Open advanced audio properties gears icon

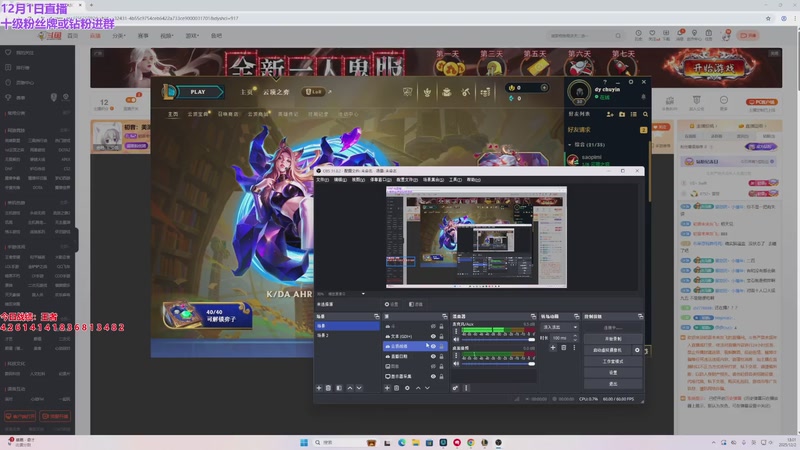coord(455,388)
